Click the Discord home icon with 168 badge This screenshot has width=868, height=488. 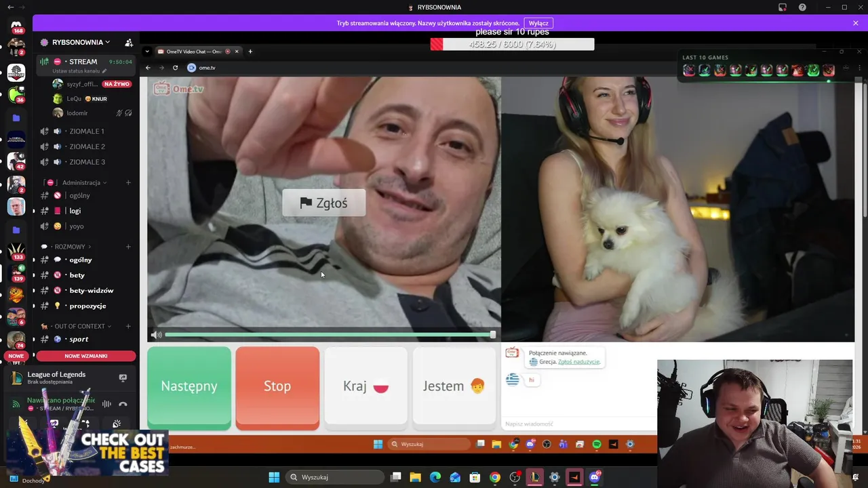pyautogui.click(x=16, y=27)
